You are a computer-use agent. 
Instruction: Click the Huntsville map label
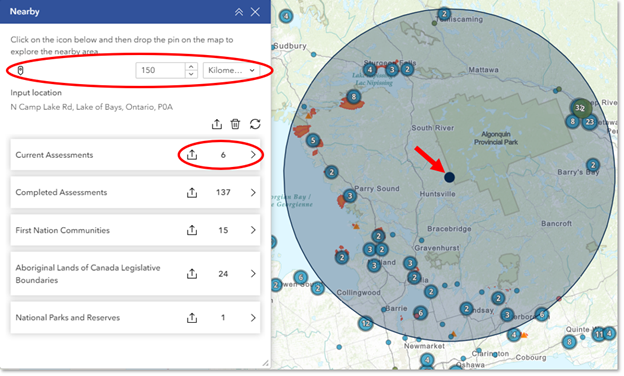click(438, 194)
